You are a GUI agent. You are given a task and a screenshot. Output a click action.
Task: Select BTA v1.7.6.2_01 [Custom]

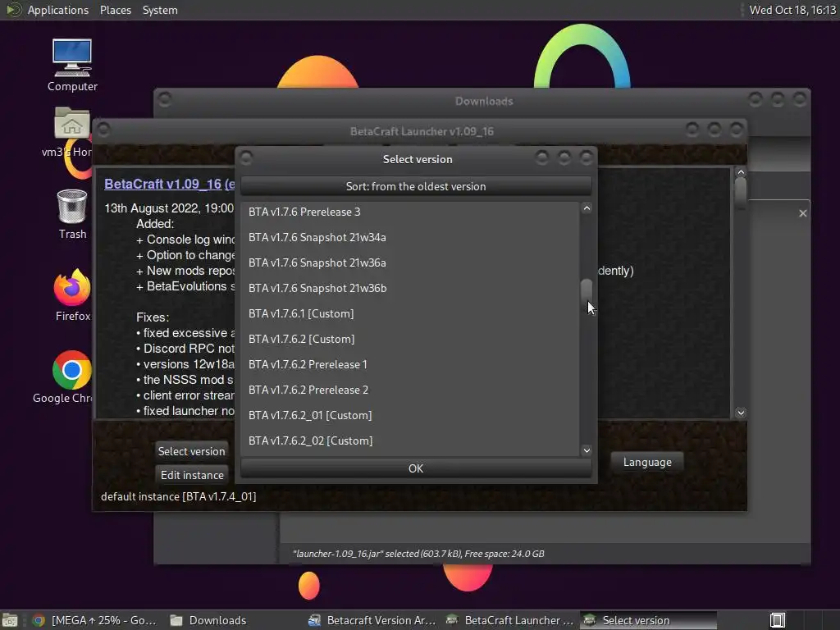[410, 415]
